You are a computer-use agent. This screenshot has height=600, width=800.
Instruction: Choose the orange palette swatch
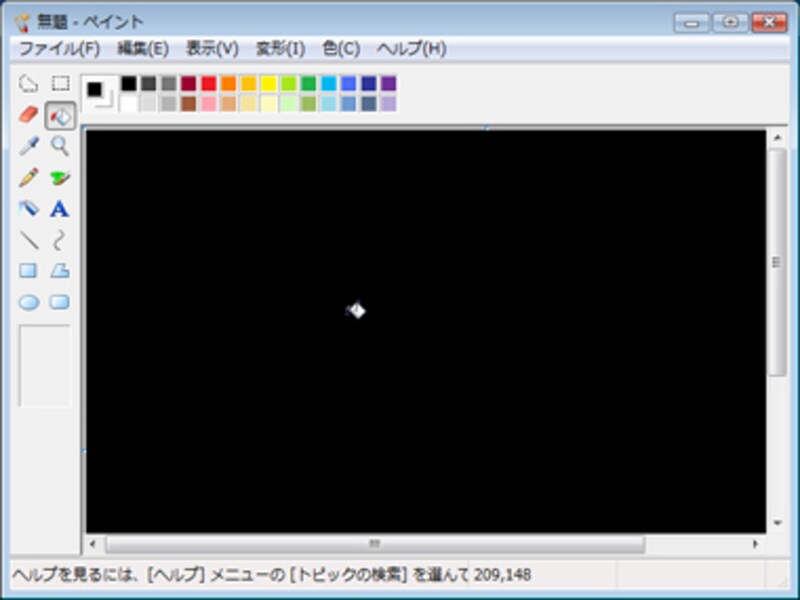pos(229,83)
